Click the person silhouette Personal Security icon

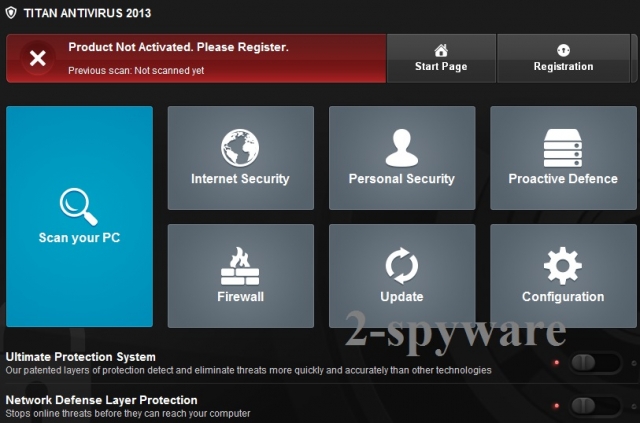click(402, 148)
